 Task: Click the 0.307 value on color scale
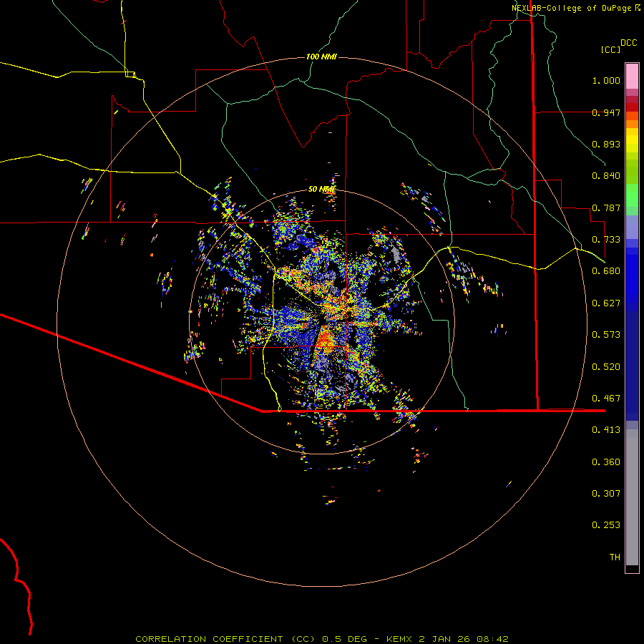[x=606, y=494]
